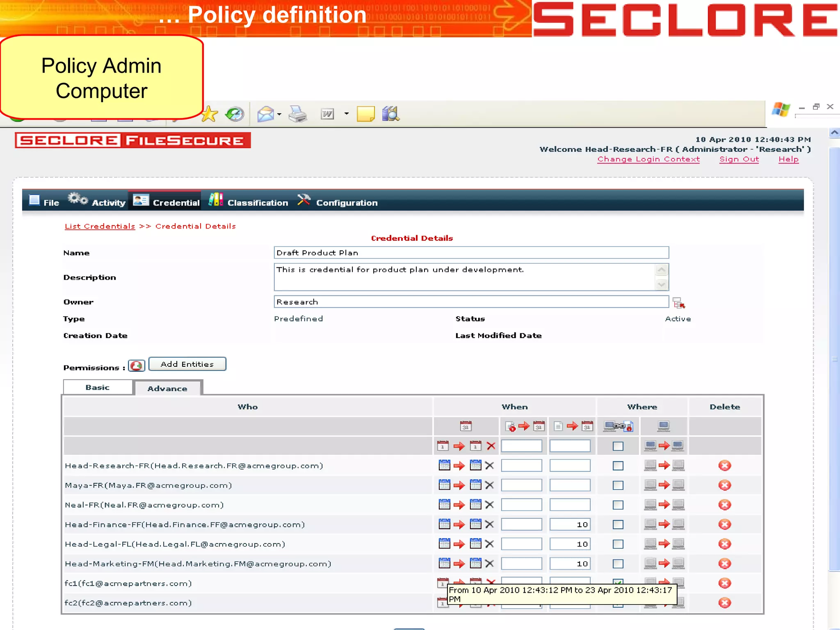Delete the Maya-FR permission row

coord(725,485)
